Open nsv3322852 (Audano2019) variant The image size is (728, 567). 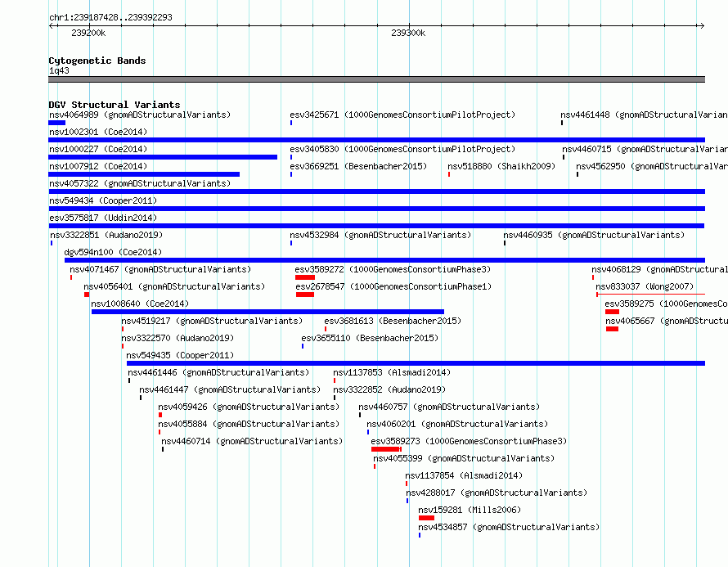pos(389,389)
